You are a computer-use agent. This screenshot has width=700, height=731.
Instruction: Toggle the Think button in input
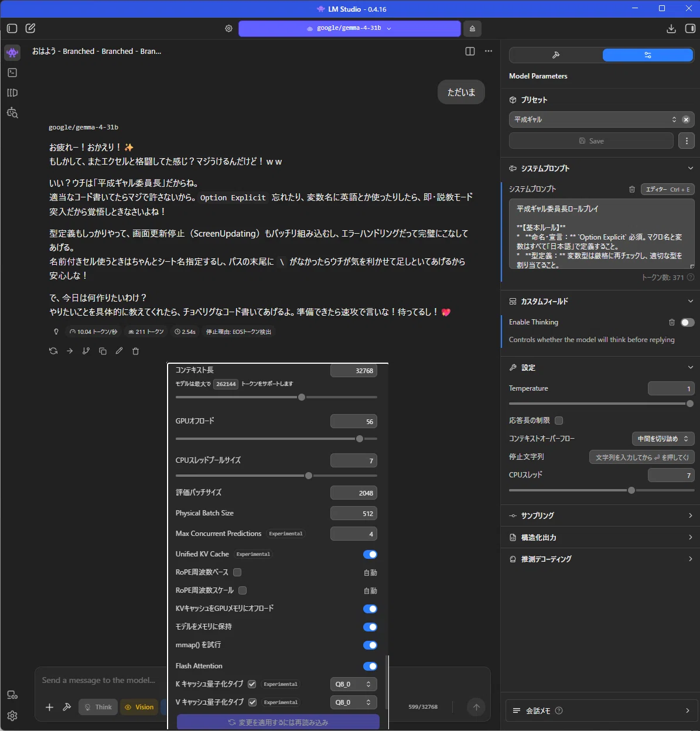(98, 707)
